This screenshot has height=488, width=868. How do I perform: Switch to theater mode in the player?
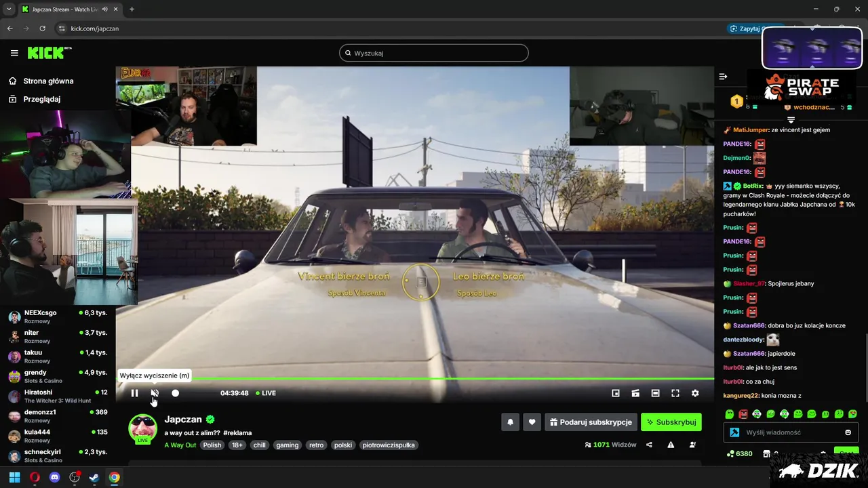tap(655, 393)
